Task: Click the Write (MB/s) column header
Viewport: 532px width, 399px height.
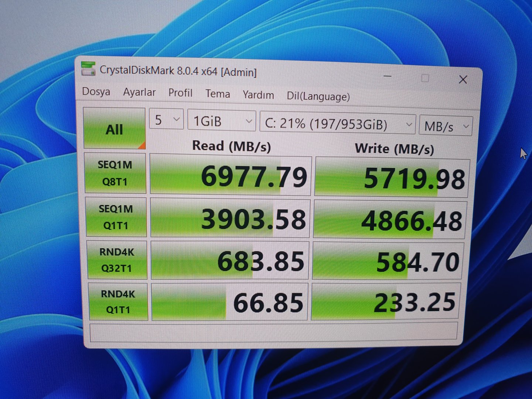Action: point(394,149)
